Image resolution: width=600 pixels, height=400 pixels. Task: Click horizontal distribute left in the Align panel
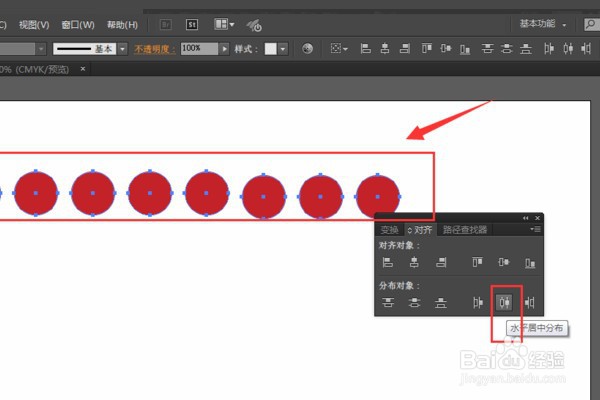[478, 303]
